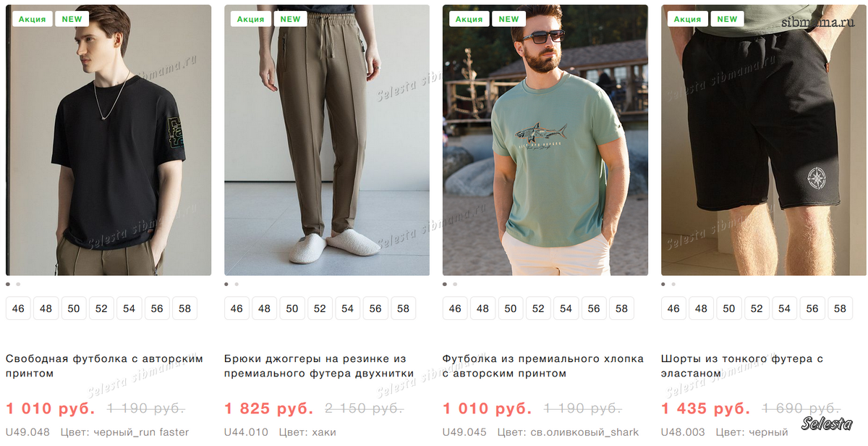Select size 50 for the black shorts

coord(729,308)
